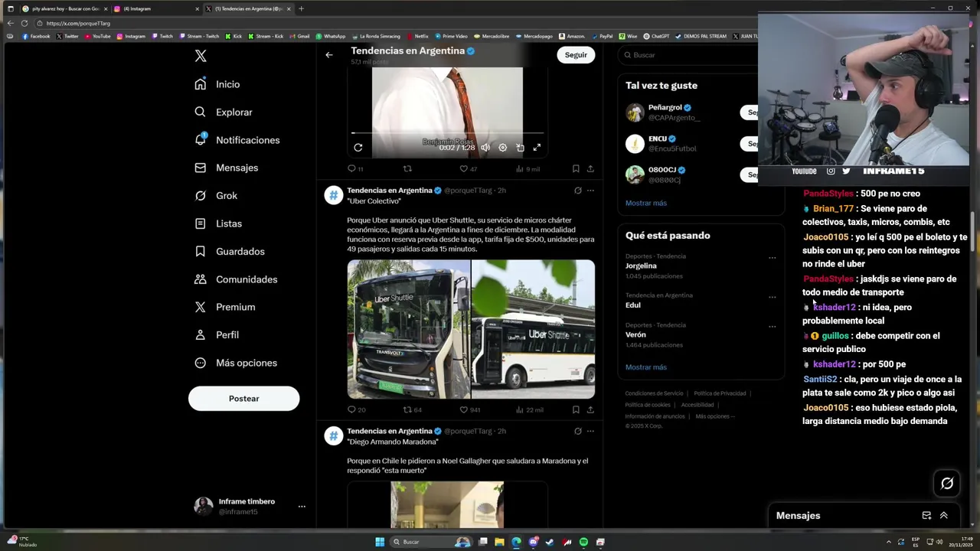Screen dimensions: 980x551
Task: Click the Postear button
Action: tap(243, 399)
